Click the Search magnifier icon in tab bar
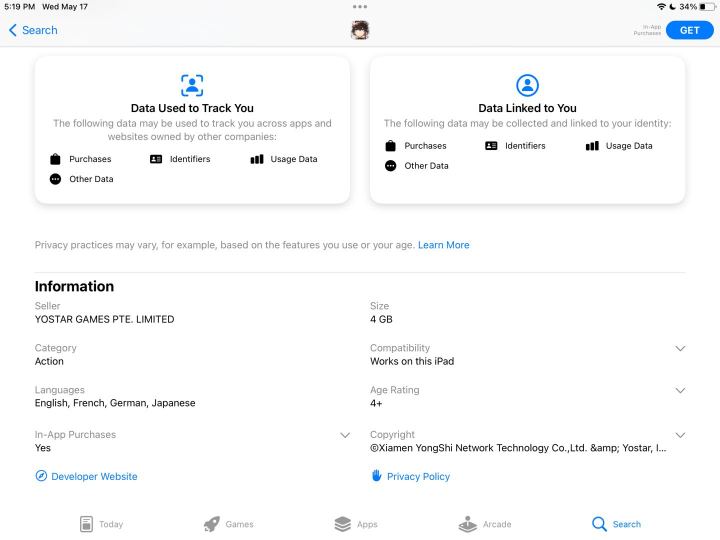 tap(599, 524)
